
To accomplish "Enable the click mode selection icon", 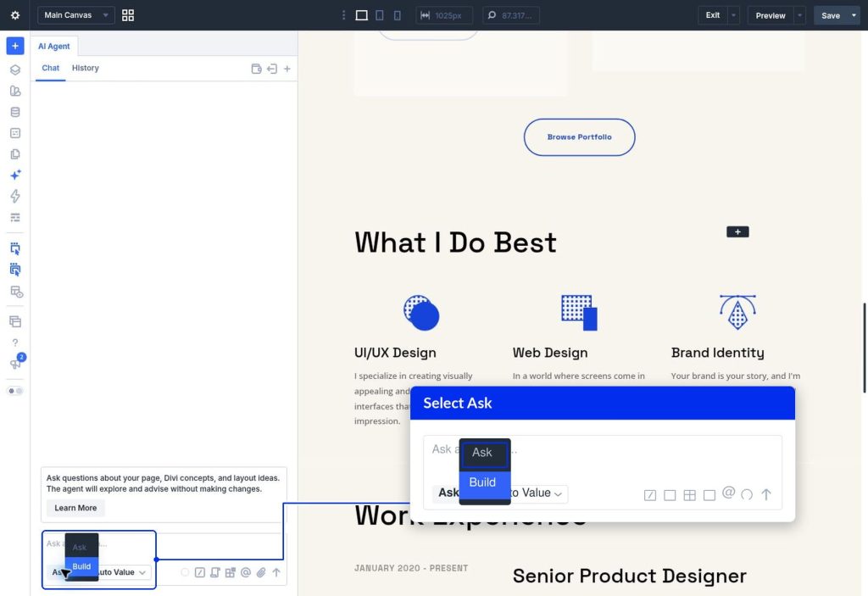I will [x=15, y=248].
